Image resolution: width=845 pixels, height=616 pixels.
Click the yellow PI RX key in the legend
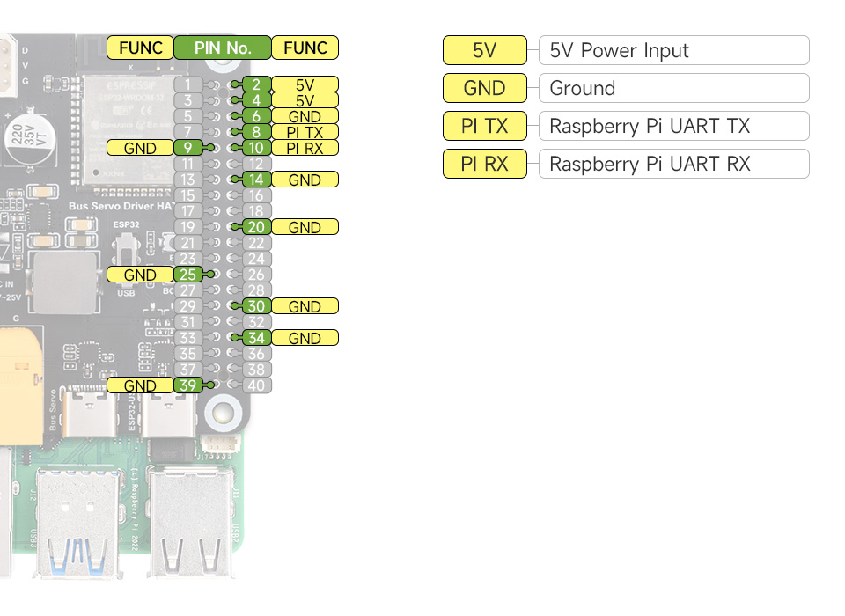pyautogui.click(x=484, y=164)
